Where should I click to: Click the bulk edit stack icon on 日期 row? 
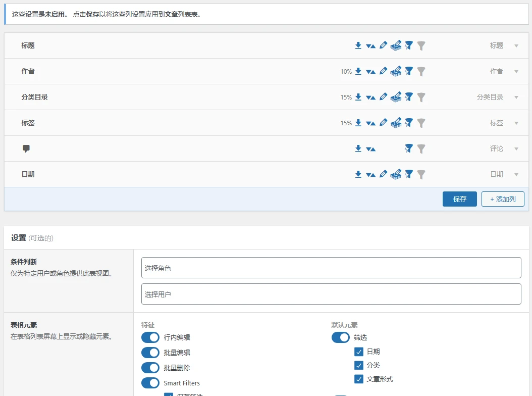click(x=396, y=174)
